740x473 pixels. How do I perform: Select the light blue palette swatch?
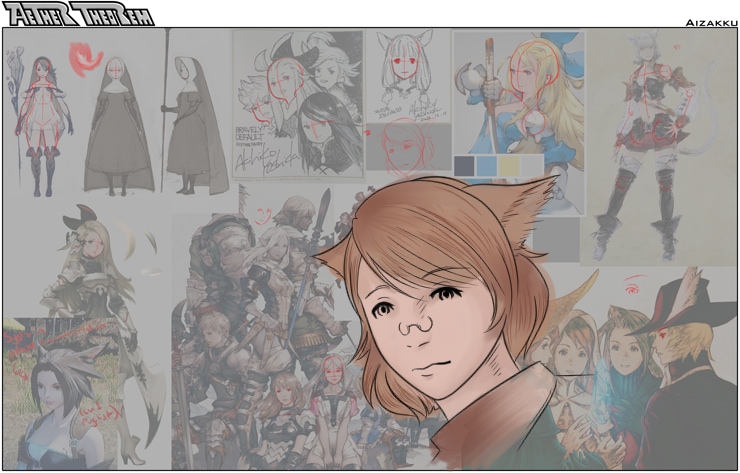coord(487,165)
